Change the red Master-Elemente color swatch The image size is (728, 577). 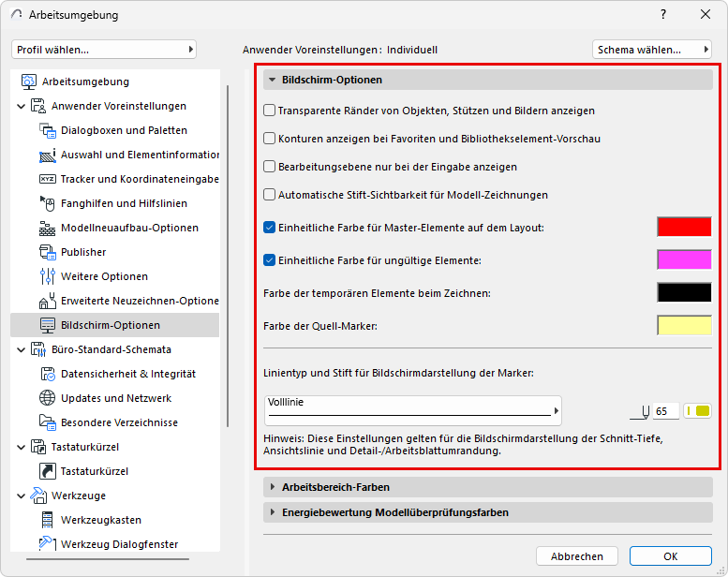684,227
